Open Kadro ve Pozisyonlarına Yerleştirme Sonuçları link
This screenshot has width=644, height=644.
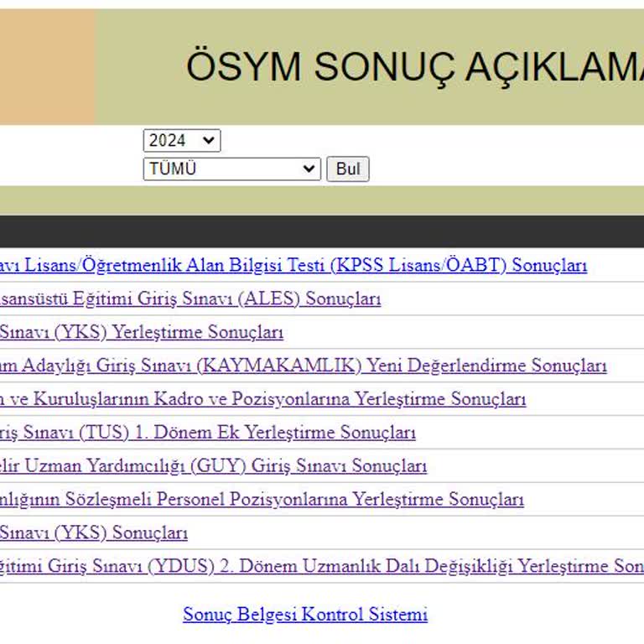262,399
